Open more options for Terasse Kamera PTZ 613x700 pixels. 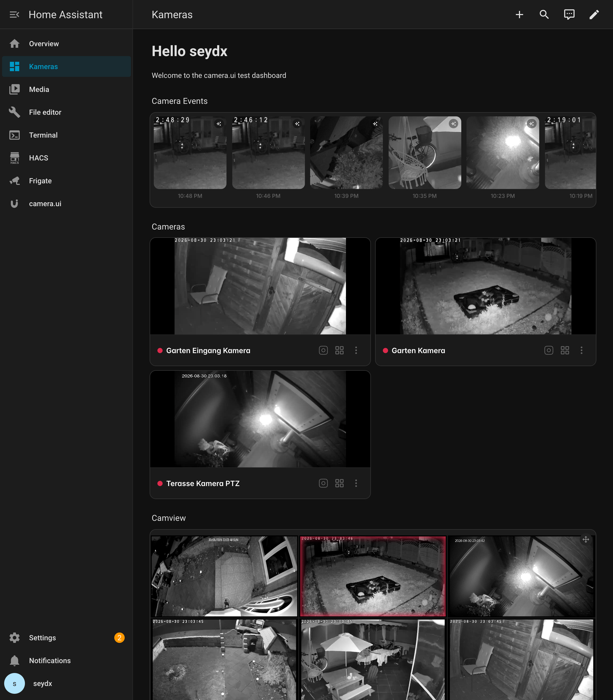click(x=356, y=483)
